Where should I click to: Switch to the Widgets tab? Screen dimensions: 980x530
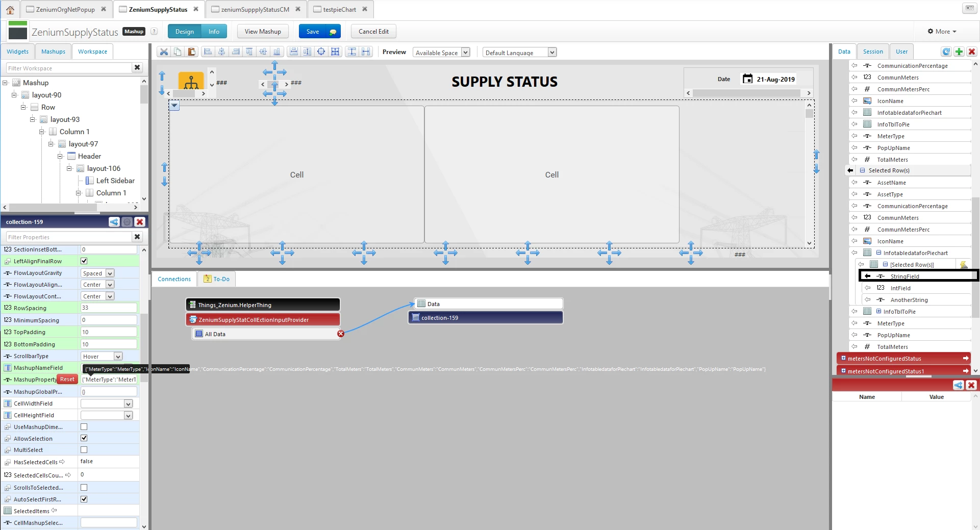tap(18, 52)
